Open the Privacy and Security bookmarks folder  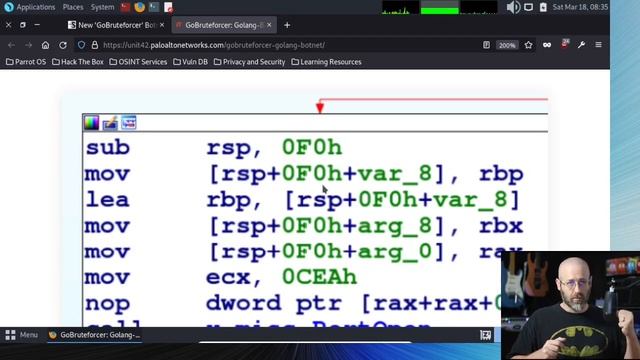(x=249, y=62)
